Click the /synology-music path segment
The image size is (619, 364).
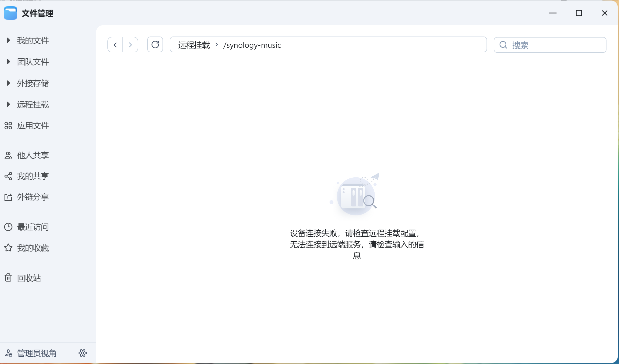[x=252, y=45]
